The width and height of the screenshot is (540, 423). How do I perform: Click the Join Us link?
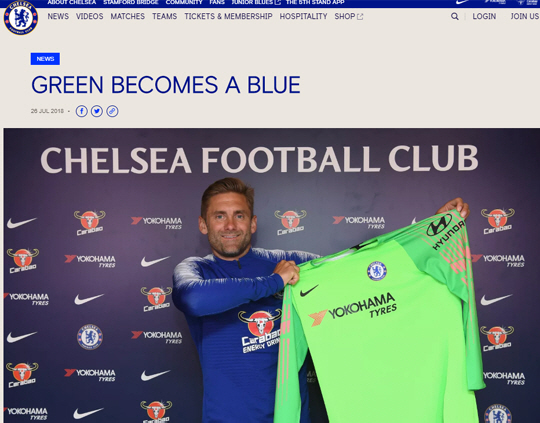525,17
